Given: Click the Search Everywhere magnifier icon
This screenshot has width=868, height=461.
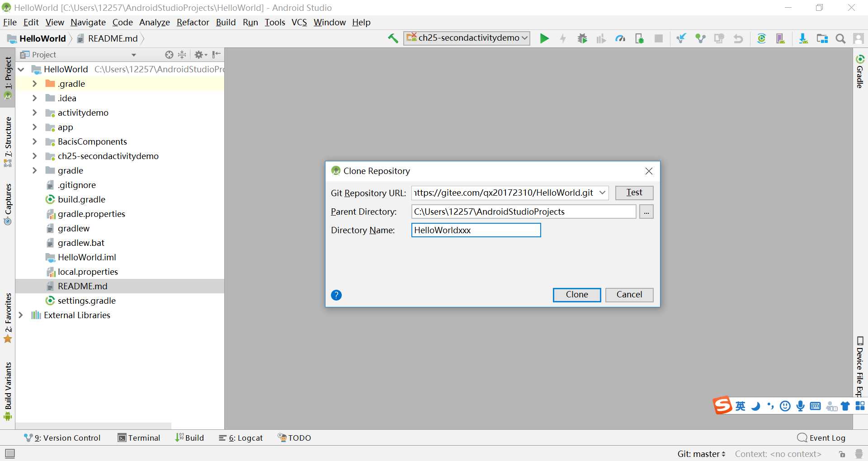Looking at the screenshot, I should coord(840,38).
